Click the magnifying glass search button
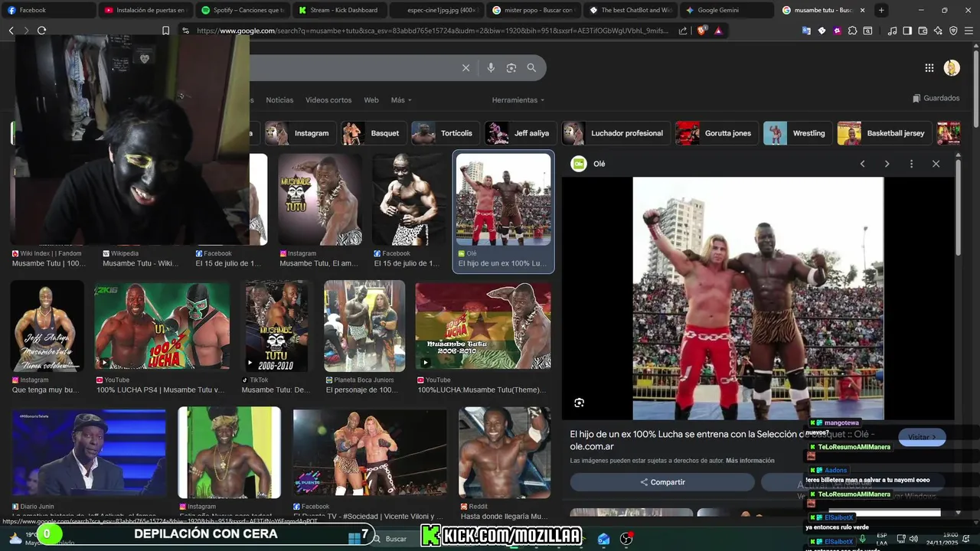The image size is (980, 551). coord(531,68)
